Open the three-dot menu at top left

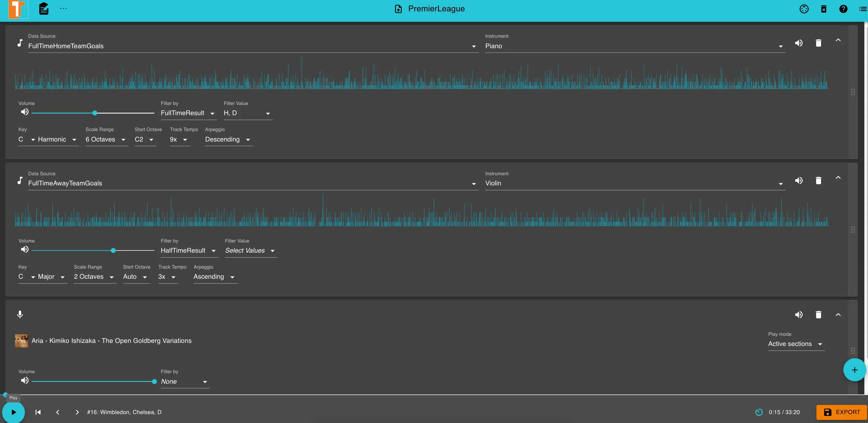(63, 9)
